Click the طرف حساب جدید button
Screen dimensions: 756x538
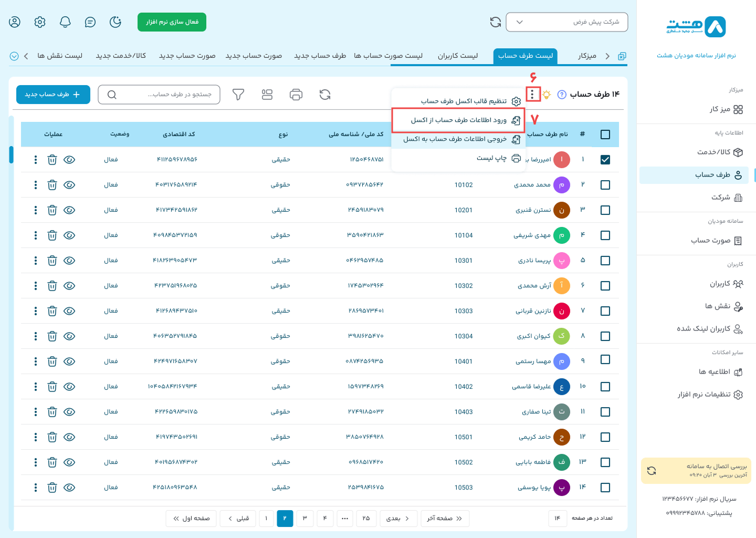(x=53, y=95)
